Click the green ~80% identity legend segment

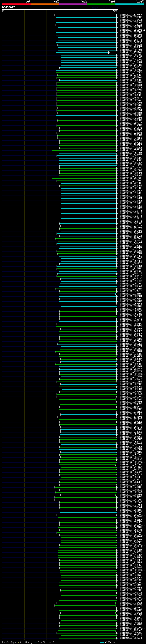click(x=101, y=4)
